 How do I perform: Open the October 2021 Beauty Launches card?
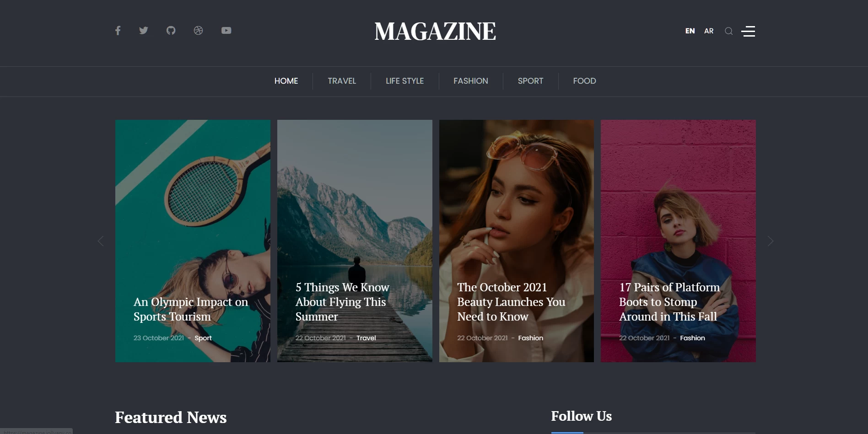[517, 241]
